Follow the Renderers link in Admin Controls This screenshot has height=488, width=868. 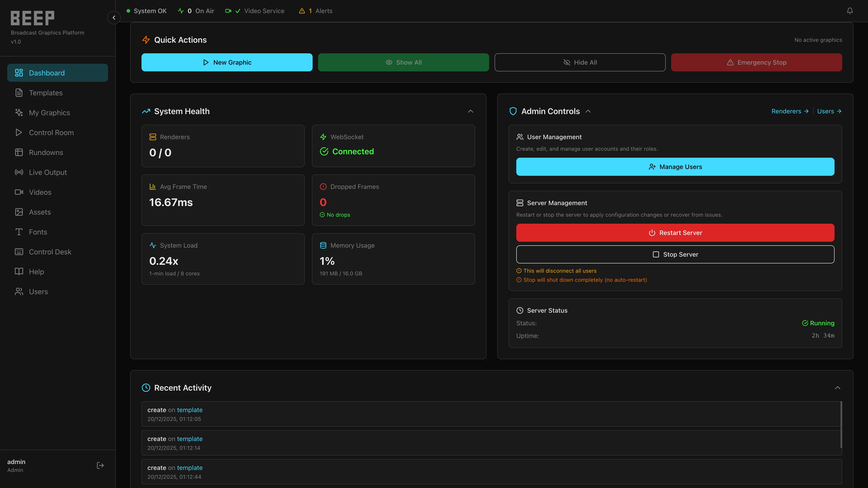click(790, 111)
